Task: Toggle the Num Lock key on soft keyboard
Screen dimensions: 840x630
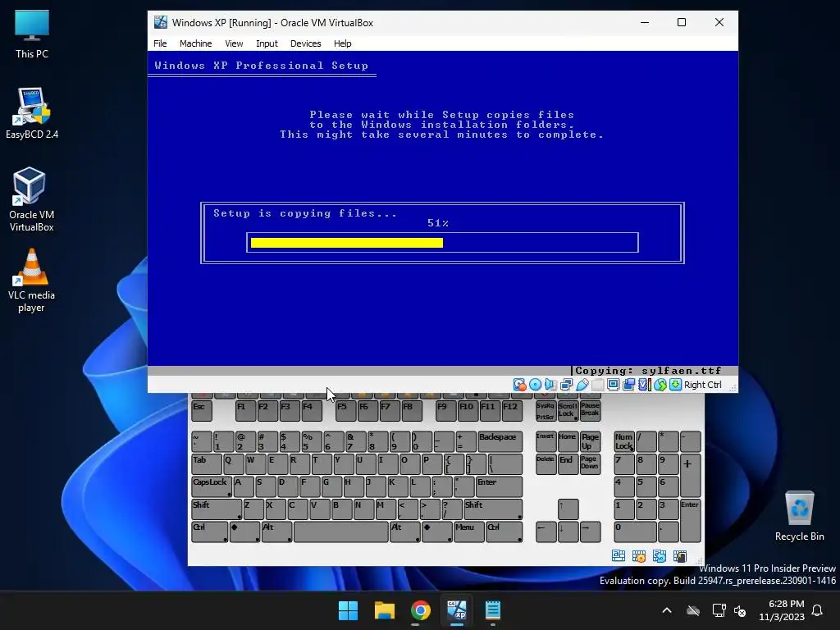Action: point(624,442)
